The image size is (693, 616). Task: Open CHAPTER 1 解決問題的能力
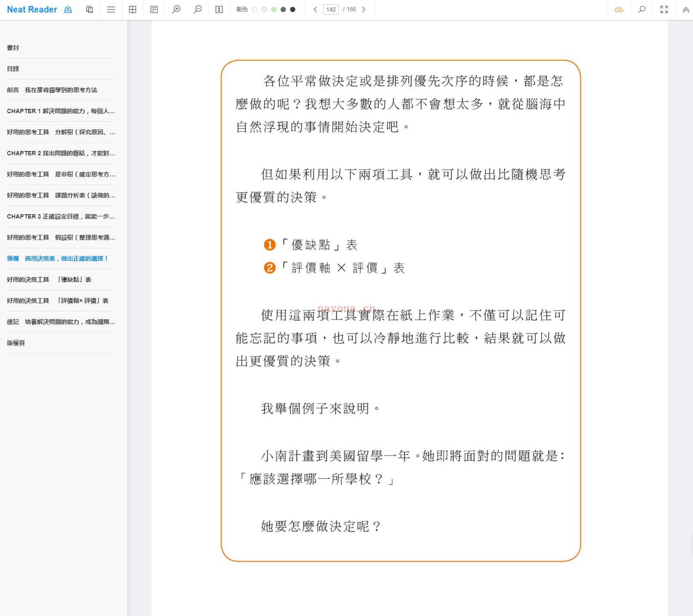[x=61, y=111]
